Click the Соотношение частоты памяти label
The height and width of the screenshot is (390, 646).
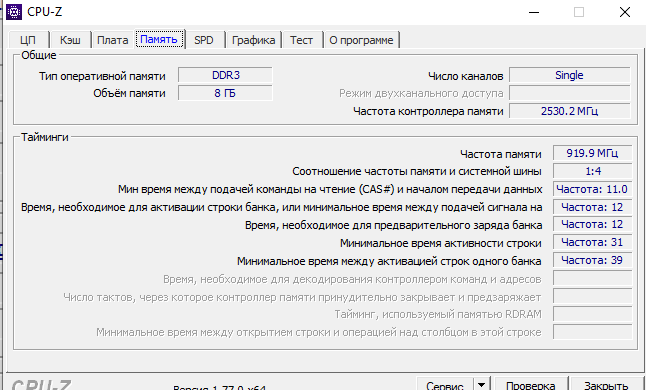(417, 172)
